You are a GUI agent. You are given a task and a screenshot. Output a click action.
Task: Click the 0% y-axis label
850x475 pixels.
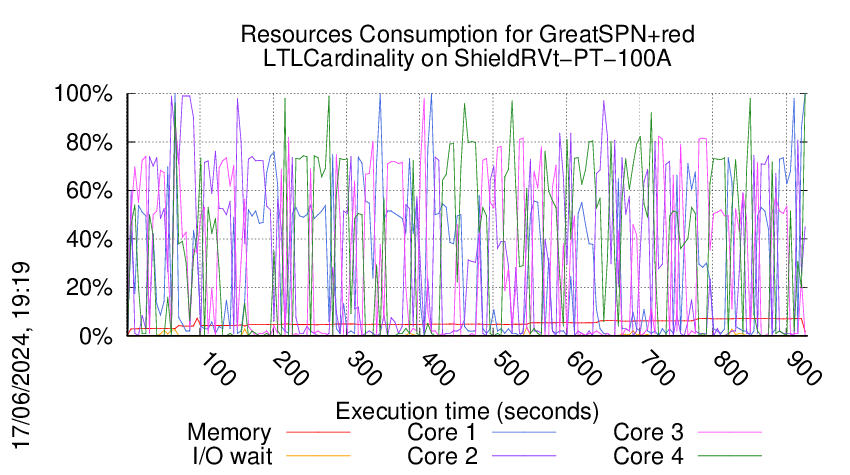[x=96, y=336]
